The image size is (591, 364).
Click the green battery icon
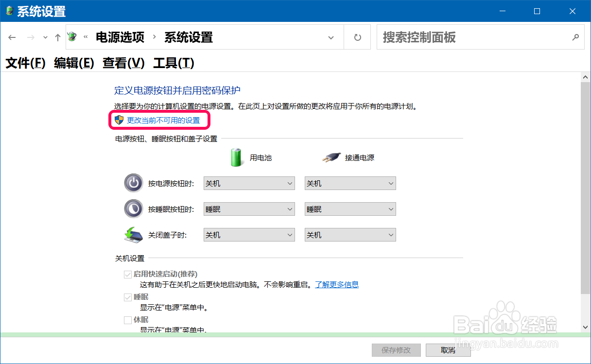tap(237, 157)
